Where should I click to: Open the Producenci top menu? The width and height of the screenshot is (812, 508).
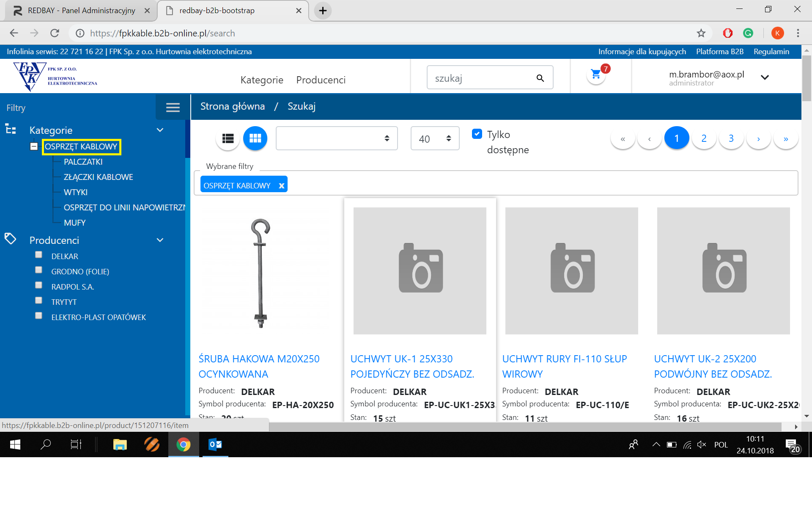point(321,80)
